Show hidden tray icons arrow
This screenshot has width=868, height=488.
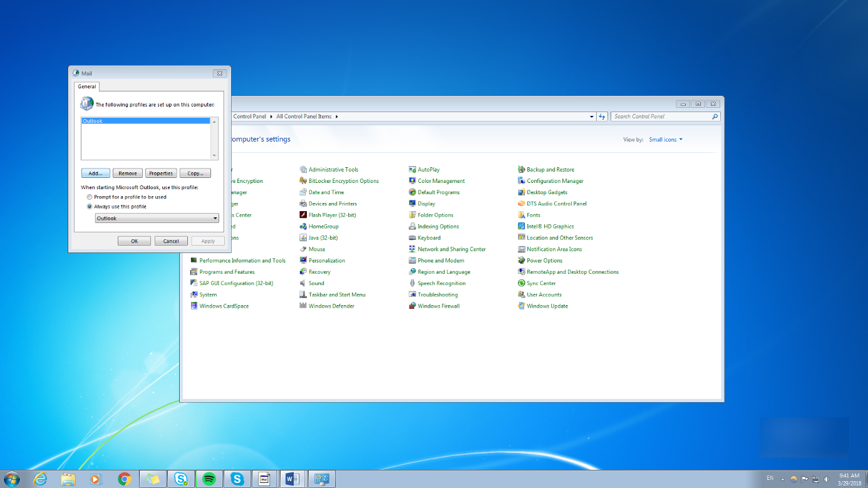coord(783,479)
